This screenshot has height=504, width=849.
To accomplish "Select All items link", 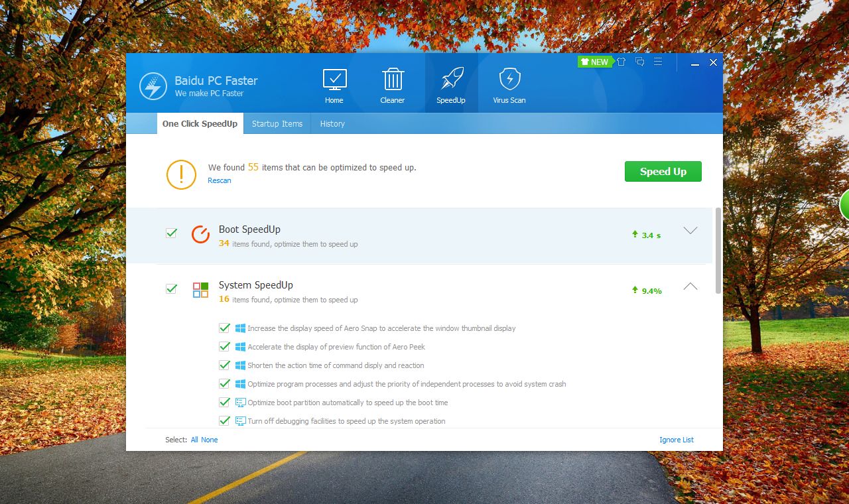I will 194,440.
